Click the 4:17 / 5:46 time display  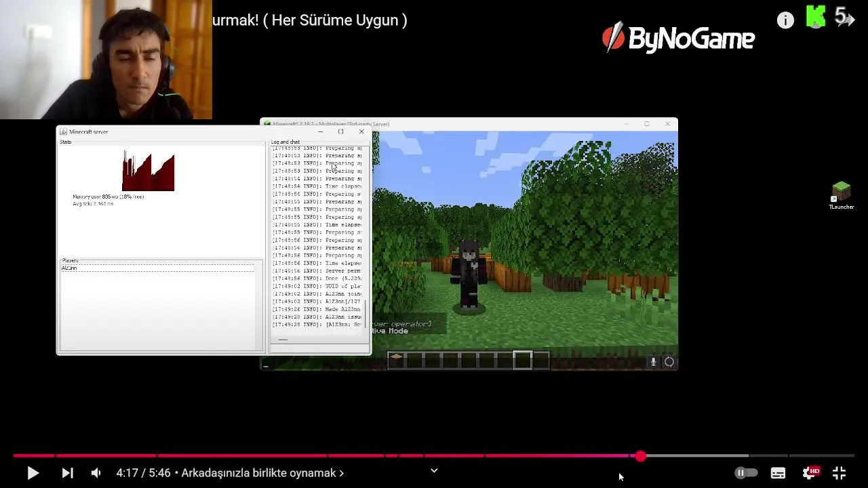coord(143,473)
